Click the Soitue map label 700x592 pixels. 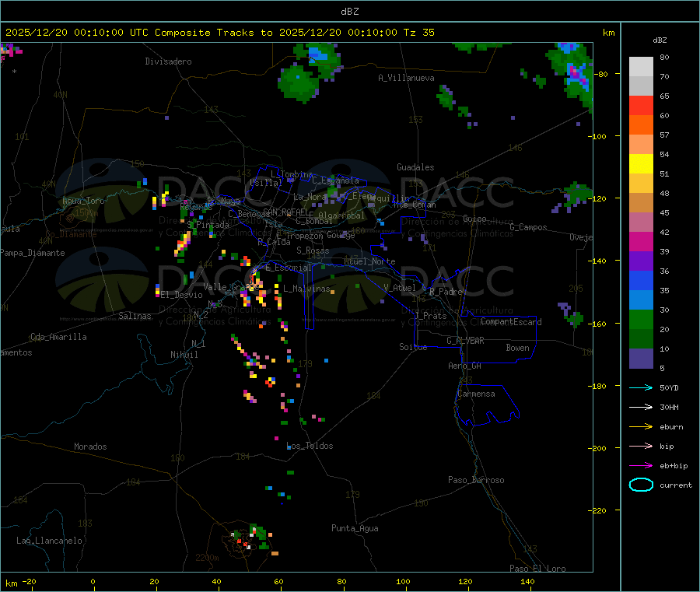(413, 347)
